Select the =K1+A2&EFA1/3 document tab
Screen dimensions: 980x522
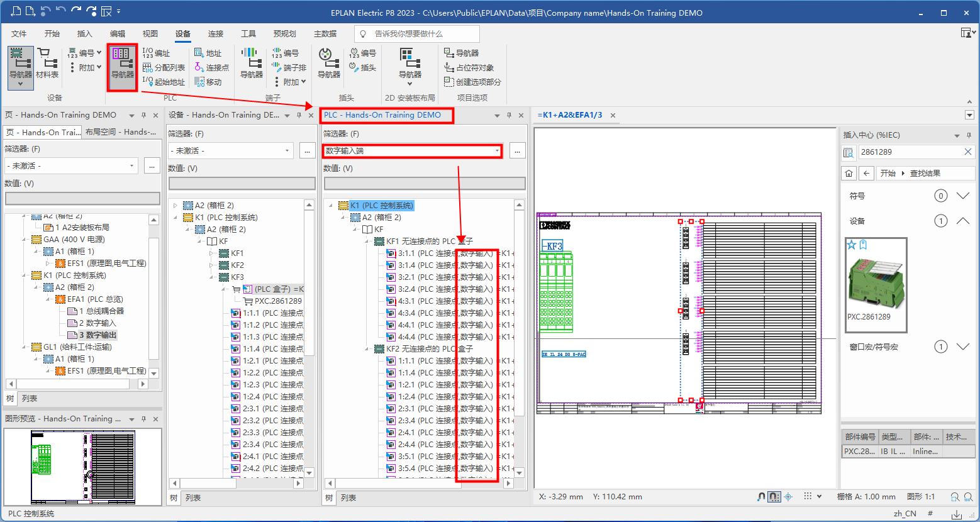(570, 115)
